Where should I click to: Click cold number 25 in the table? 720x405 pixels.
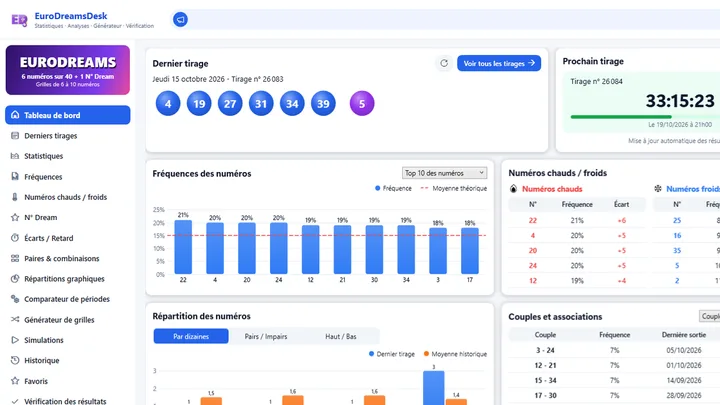677,220
